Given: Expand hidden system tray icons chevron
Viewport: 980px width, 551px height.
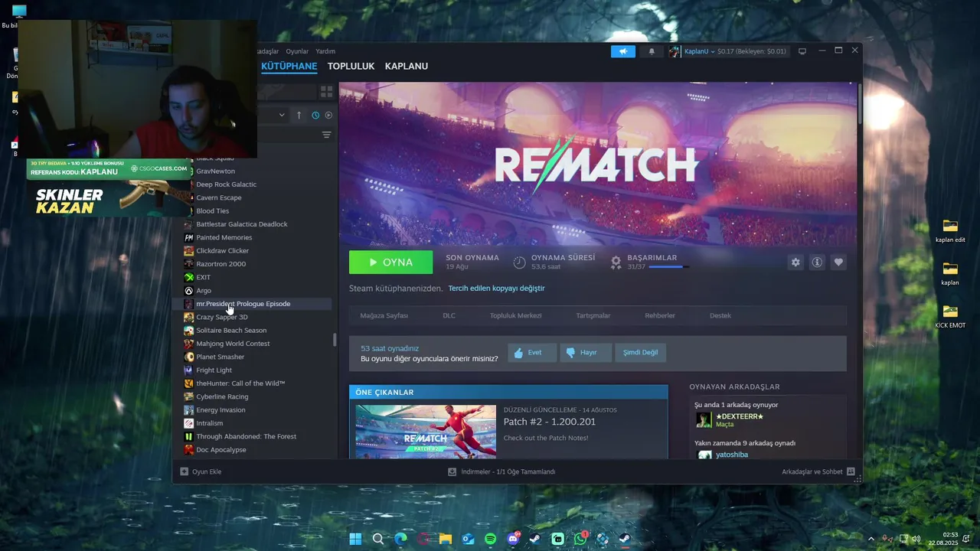Looking at the screenshot, I should [871, 539].
